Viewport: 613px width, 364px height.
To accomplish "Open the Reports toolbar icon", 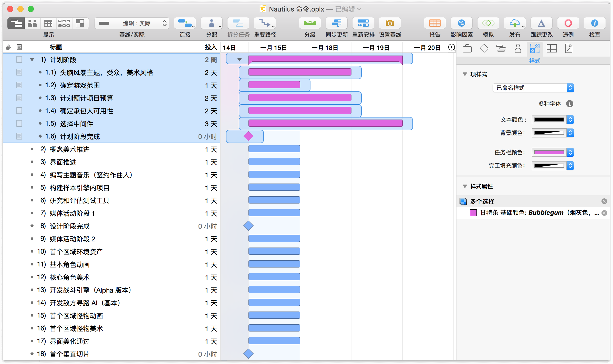I will click(435, 24).
